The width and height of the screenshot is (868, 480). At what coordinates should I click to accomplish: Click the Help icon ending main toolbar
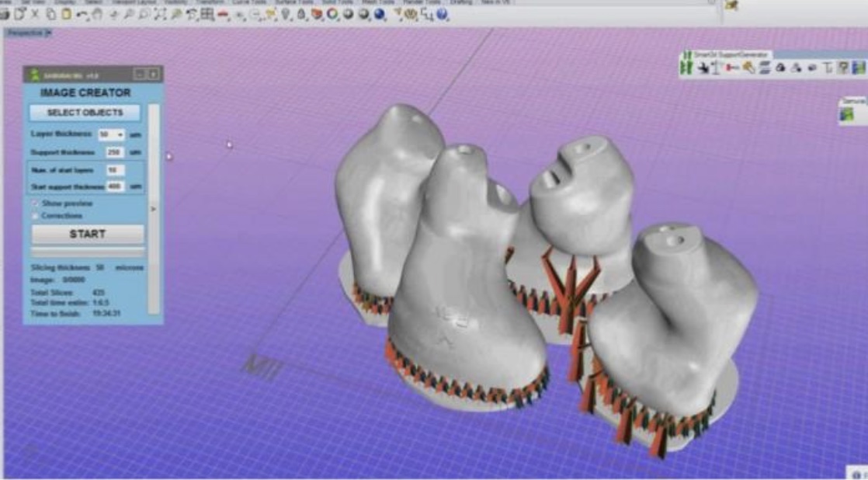(442, 16)
